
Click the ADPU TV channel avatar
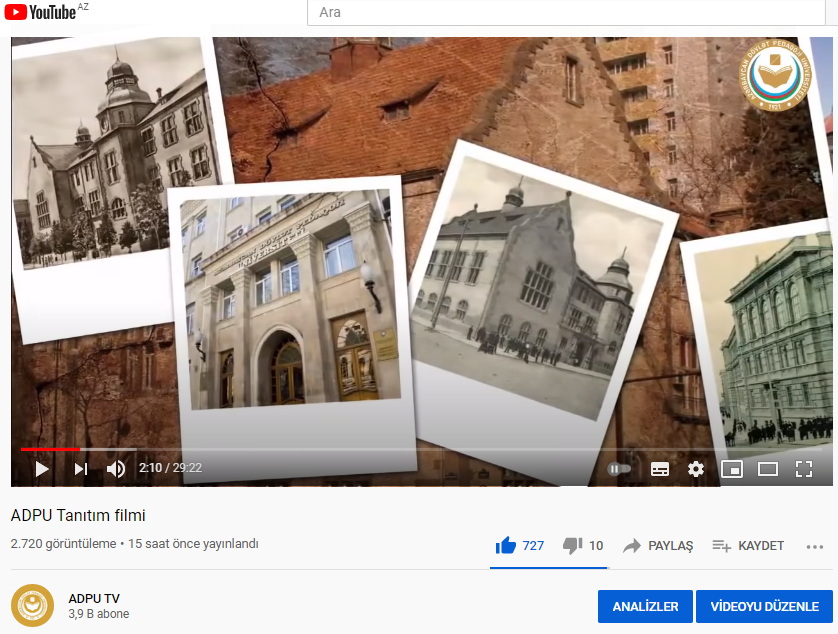[x=32, y=606]
